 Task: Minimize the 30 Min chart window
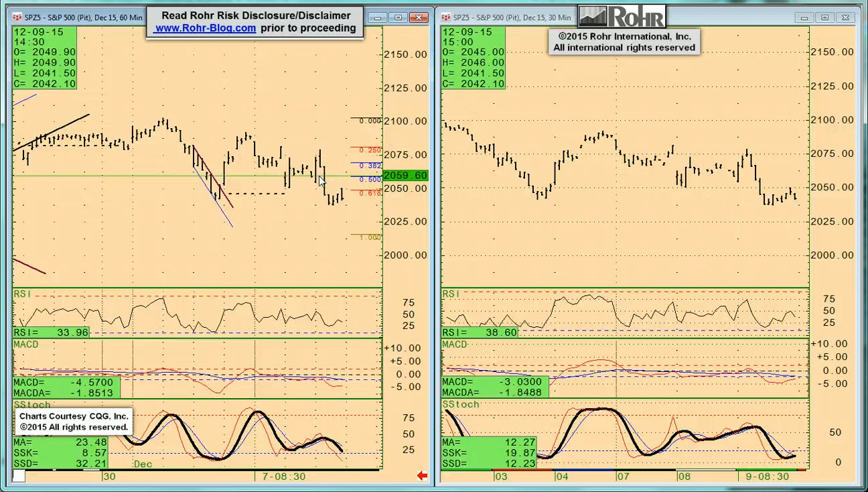click(804, 17)
